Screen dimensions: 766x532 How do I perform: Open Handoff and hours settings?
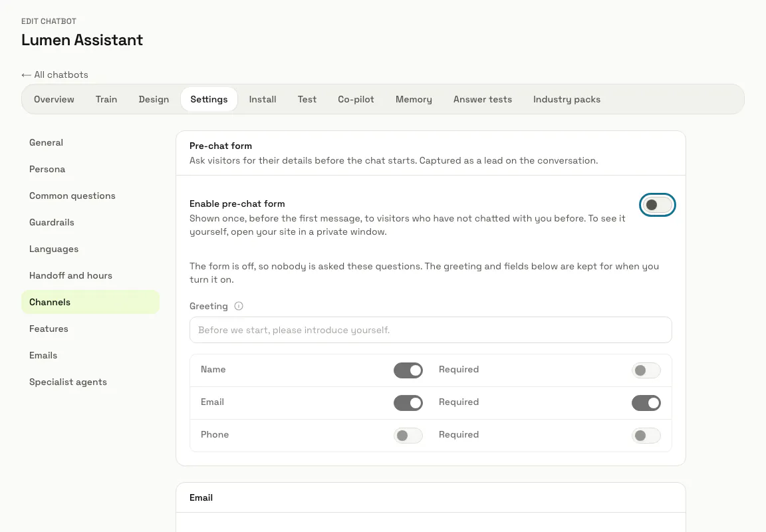[90, 275]
